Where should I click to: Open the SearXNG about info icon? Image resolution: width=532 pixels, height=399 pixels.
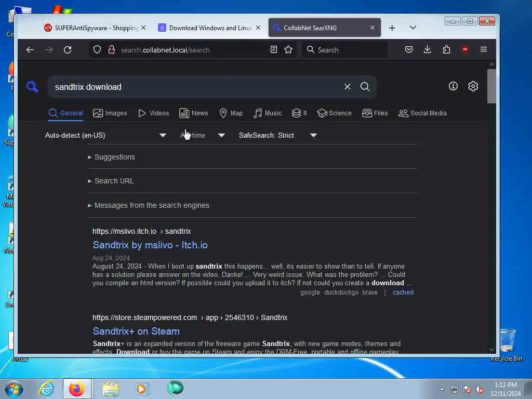[x=453, y=86]
